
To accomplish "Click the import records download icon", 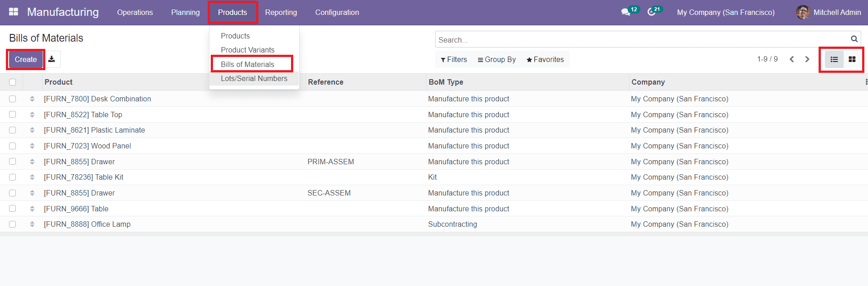I will (52, 59).
